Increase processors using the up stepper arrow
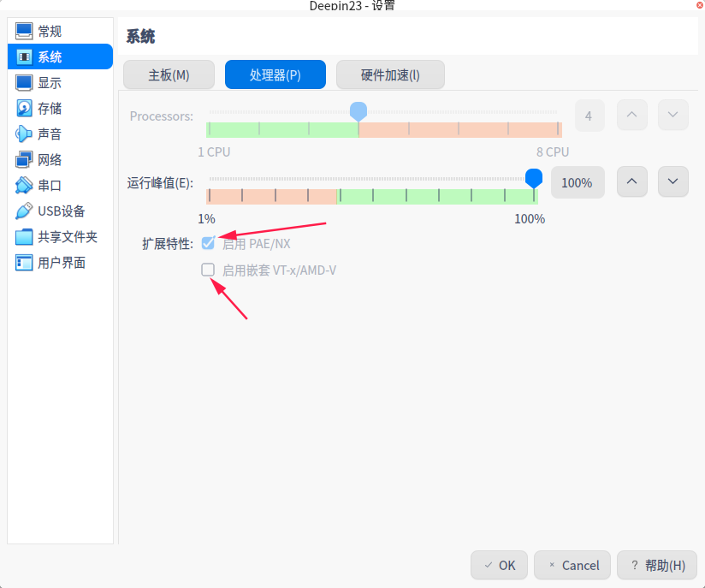705x588 pixels. (x=631, y=115)
